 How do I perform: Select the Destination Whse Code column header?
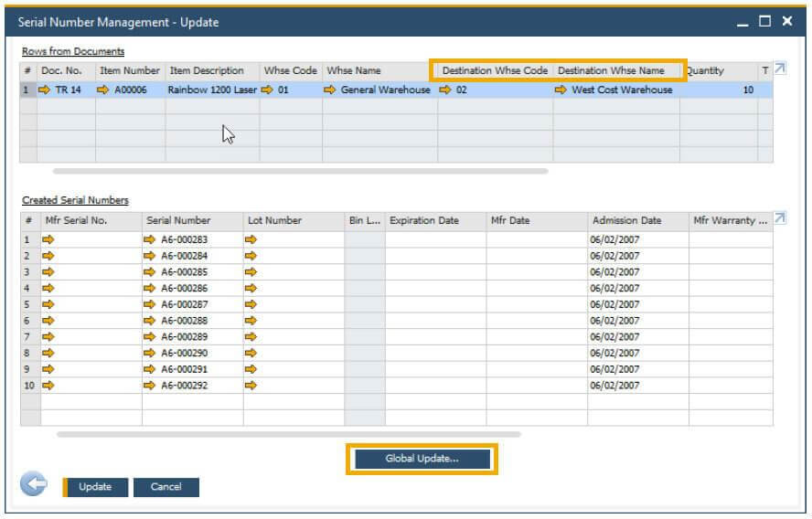click(x=495, y=71)
